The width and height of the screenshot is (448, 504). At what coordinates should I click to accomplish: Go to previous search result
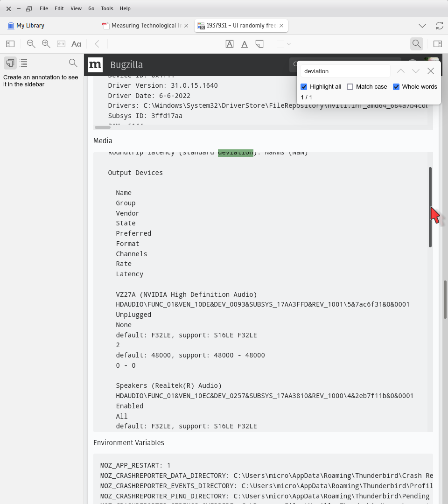point(401,71)
